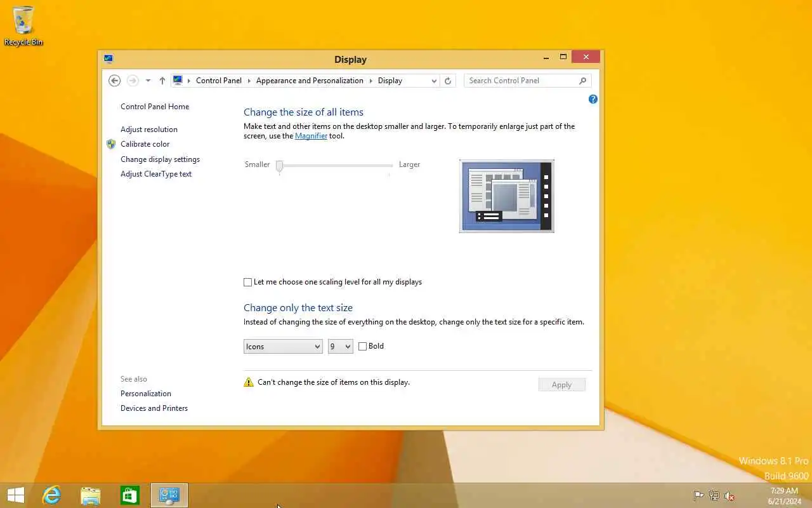
Task: Open the text size 9 dropdown
Action: coord(340,346)
